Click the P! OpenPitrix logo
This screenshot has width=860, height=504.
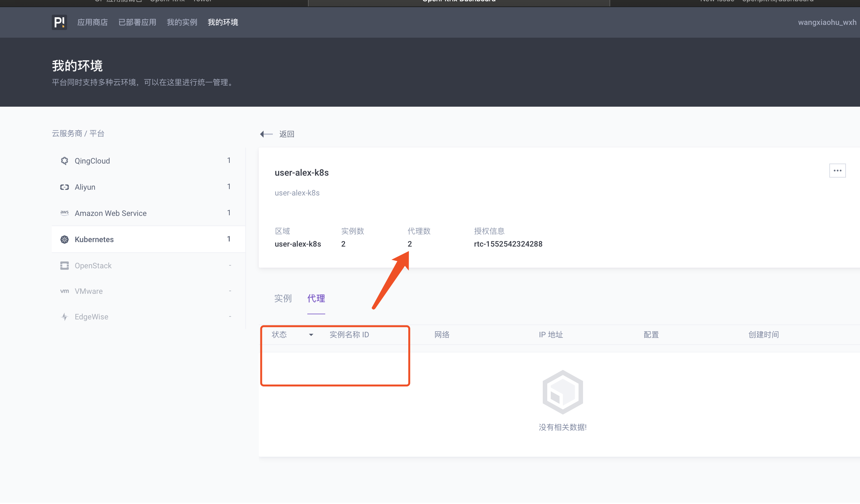click(x=59, y=23)
